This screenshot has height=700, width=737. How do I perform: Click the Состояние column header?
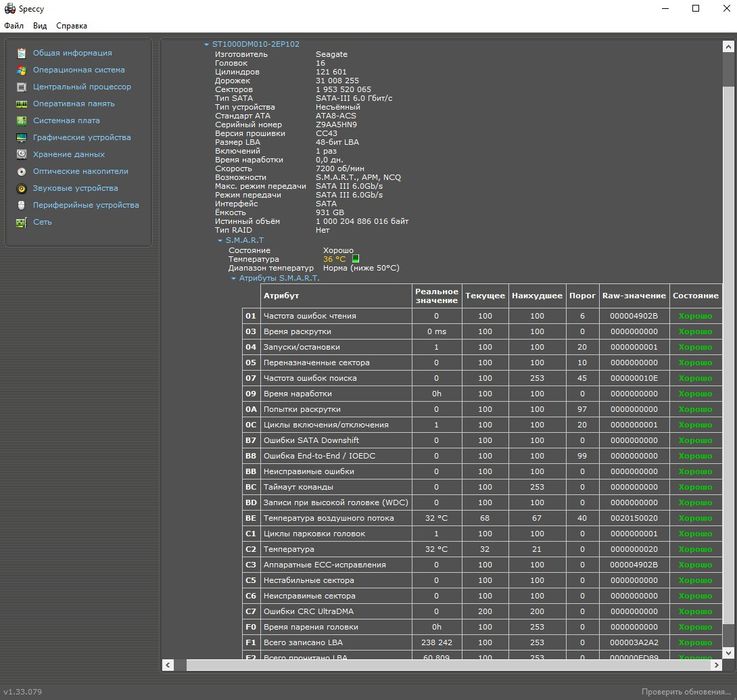[x=696, y=296]
